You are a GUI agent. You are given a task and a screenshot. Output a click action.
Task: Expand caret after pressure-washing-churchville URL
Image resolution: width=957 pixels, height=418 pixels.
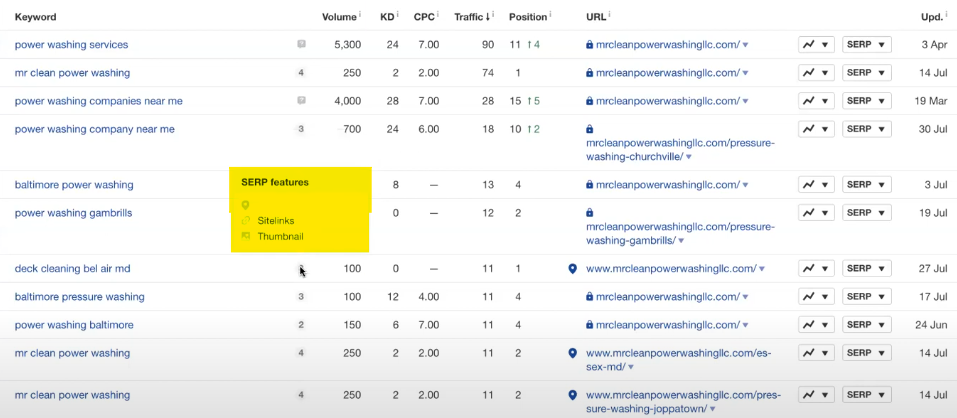(689, 157)
